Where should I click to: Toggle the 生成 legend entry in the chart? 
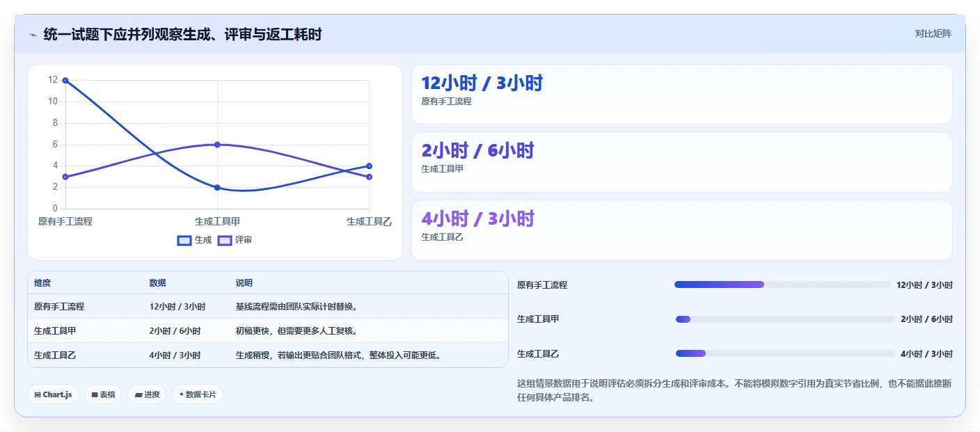click(x=194, y=240)
